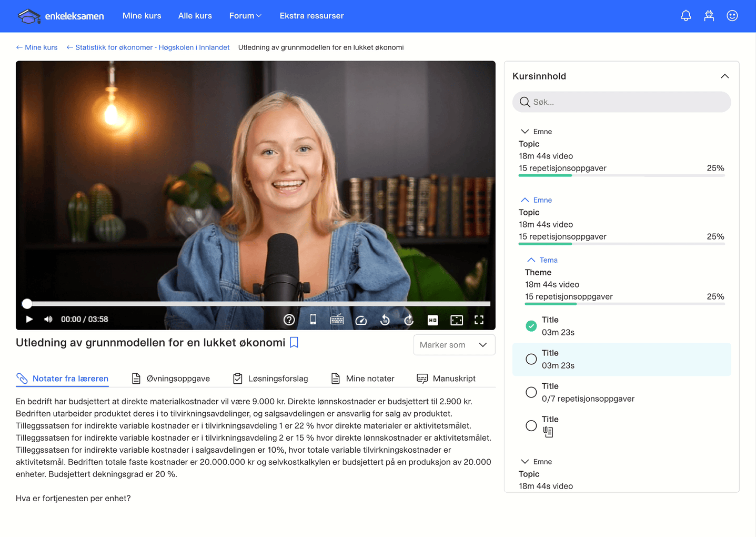The width and height of the screenshot is (756, 537).
Task: Click the notifications bell icon
Action: coord(686,16)
